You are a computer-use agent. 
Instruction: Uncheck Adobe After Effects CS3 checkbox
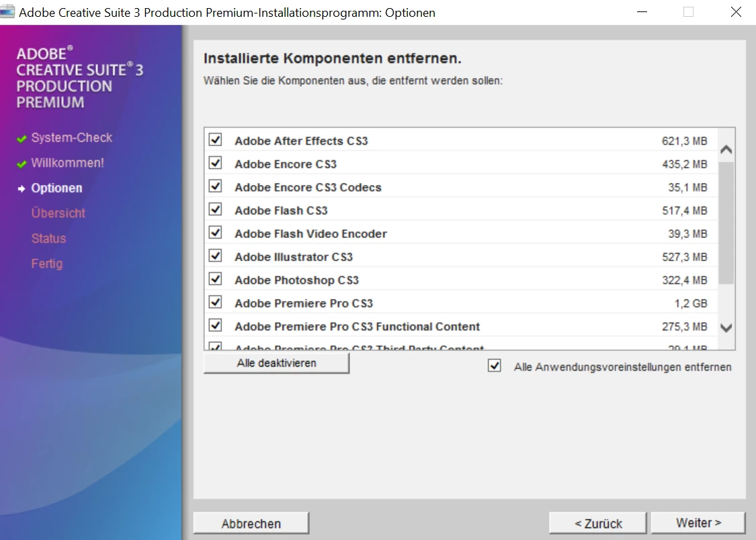215,140
